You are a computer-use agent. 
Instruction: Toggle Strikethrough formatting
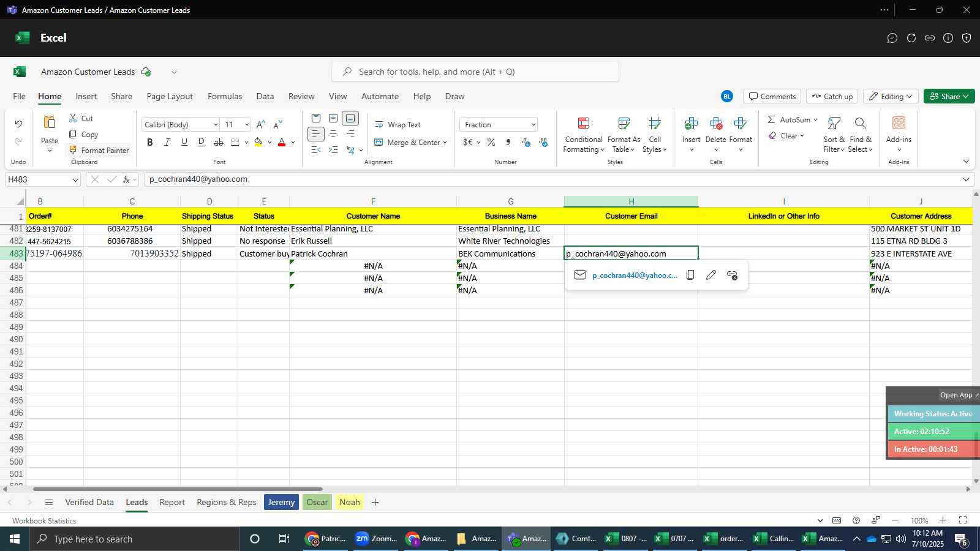click(x=219, y=142)
